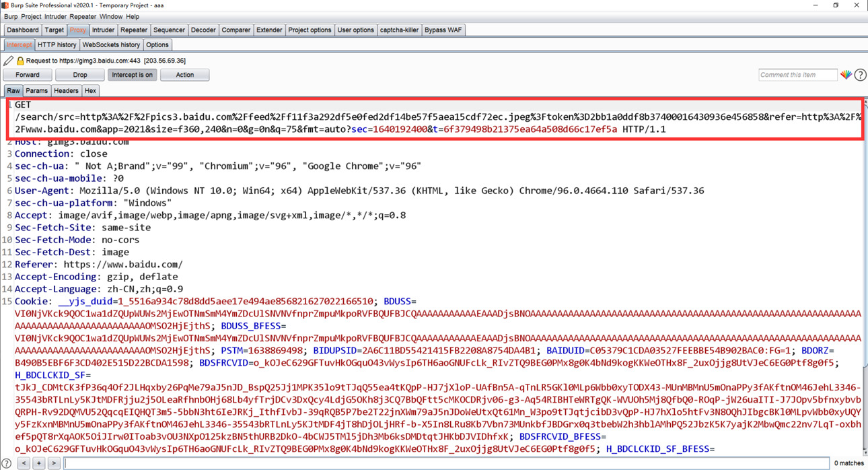
Task: Click the Accept-Encoding header line
Action: [96, 276]
